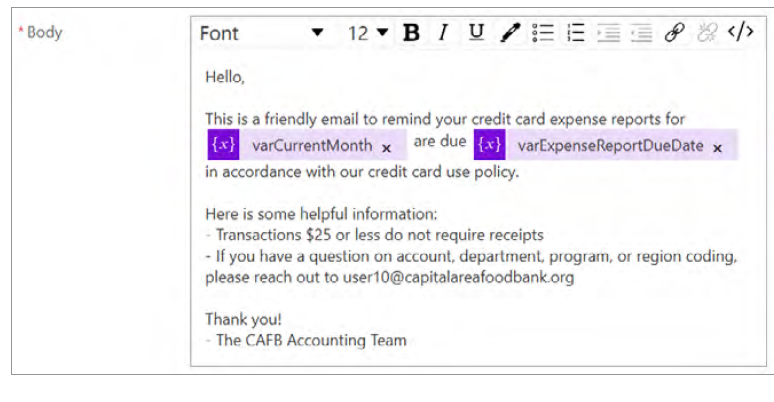Click the words 'are due' between tokens
Viewport: 774px width, 402px height.
(x=440, y=141)
